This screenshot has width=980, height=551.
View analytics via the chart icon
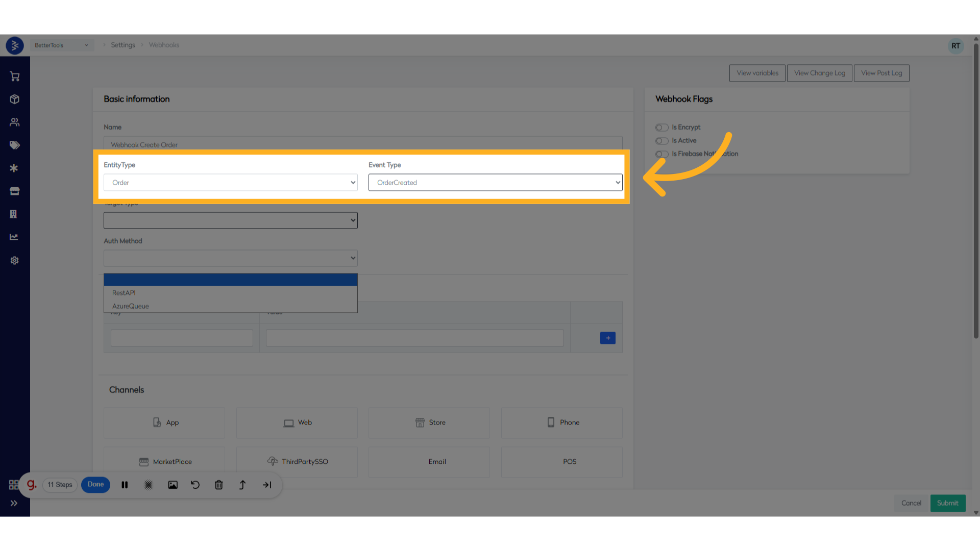[x=14, y=237]
